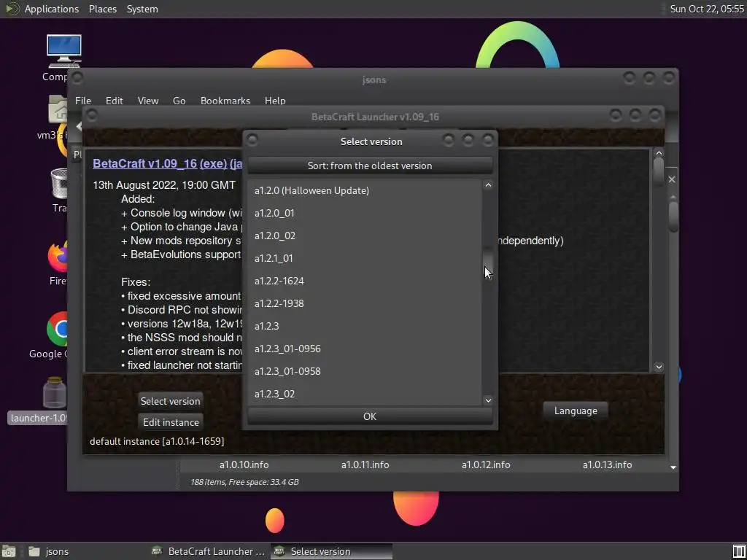Open the Select version button in launcher
Viewport: 747px width, 560px height.
click(x=170, y=401)
